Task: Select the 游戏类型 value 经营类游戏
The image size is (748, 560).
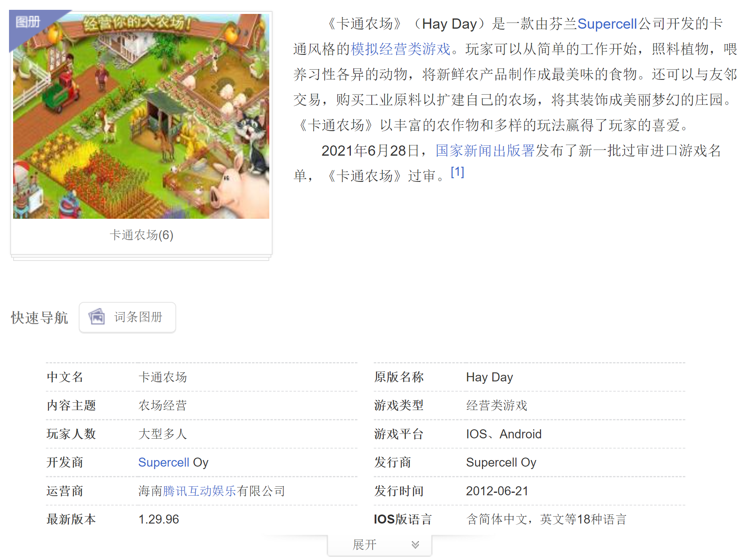Action: pyautogui.click(x=497, y=406)
